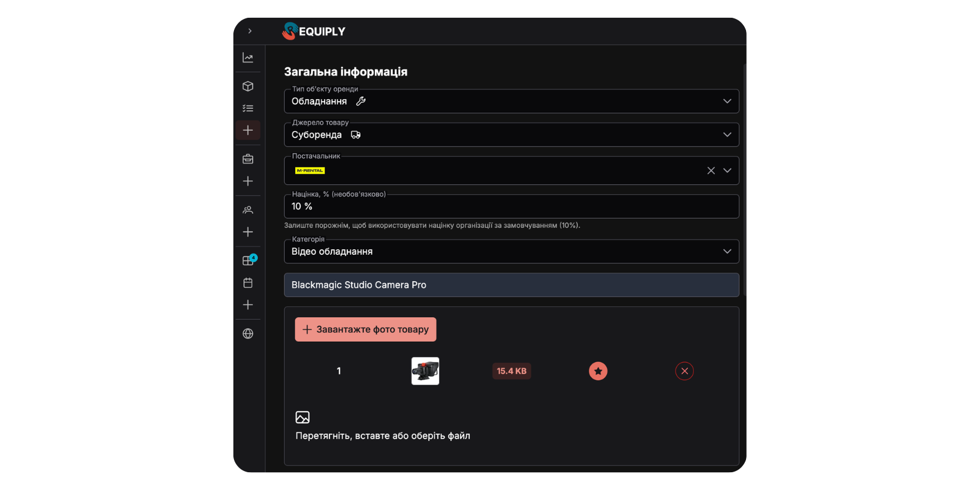Click the Blackmagic Studio Camera Pro name field
This screenshot has width=980, height=490.
coord(511,285)
